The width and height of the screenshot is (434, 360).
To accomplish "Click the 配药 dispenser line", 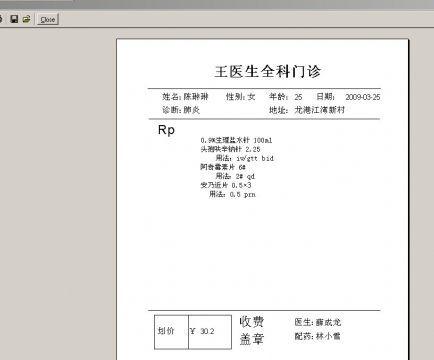I will 318,336.
